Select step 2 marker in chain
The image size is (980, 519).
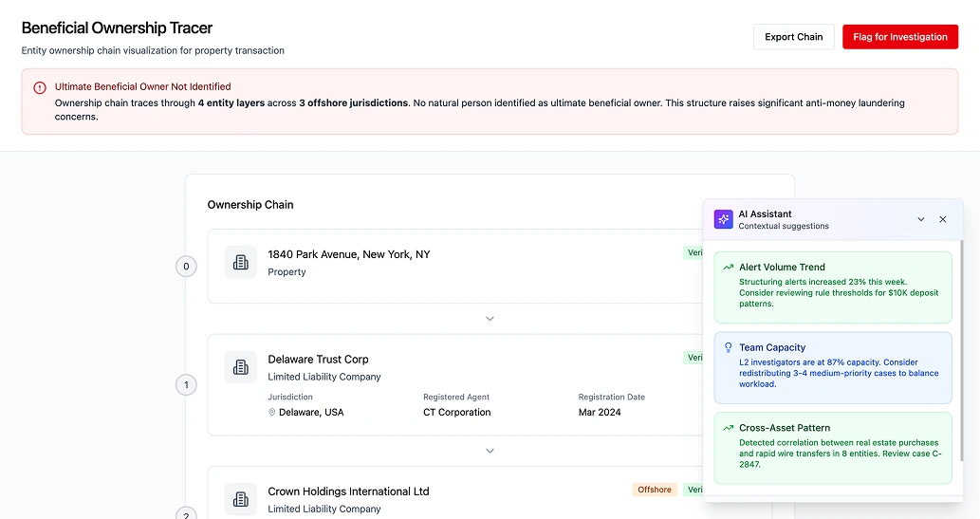pyautogui.click(x=186, y=514)
